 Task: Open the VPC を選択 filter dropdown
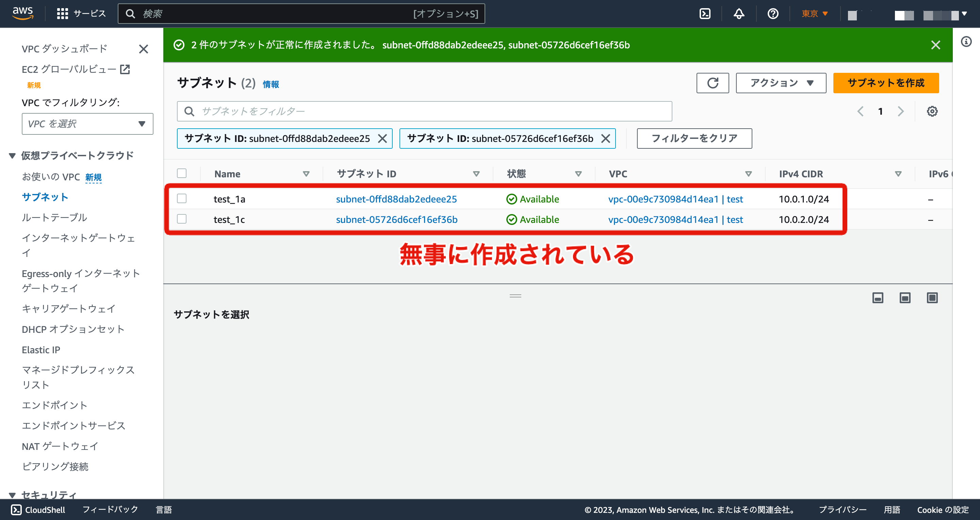tap(87, 124)
